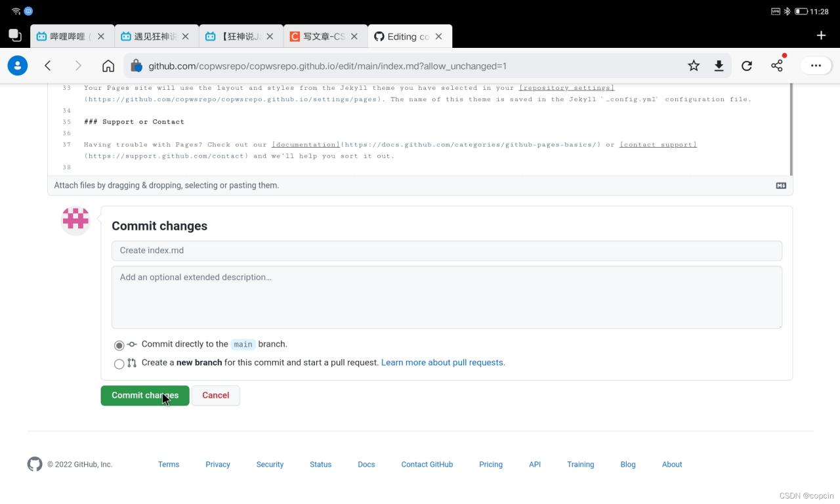Open the browser downloads icon
Screen dimensions: 840x504
pyautogui.click(x=719, y=66)
